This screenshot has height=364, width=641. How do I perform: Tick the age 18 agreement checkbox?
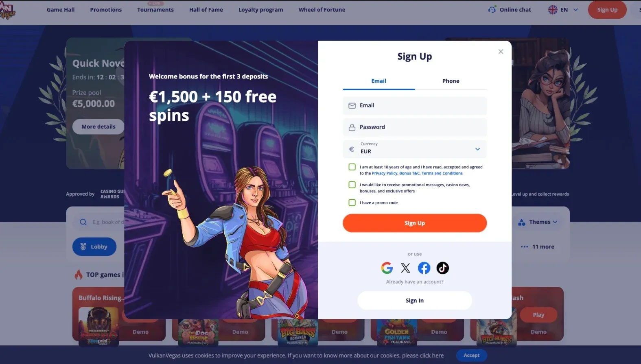pos(352,167)
